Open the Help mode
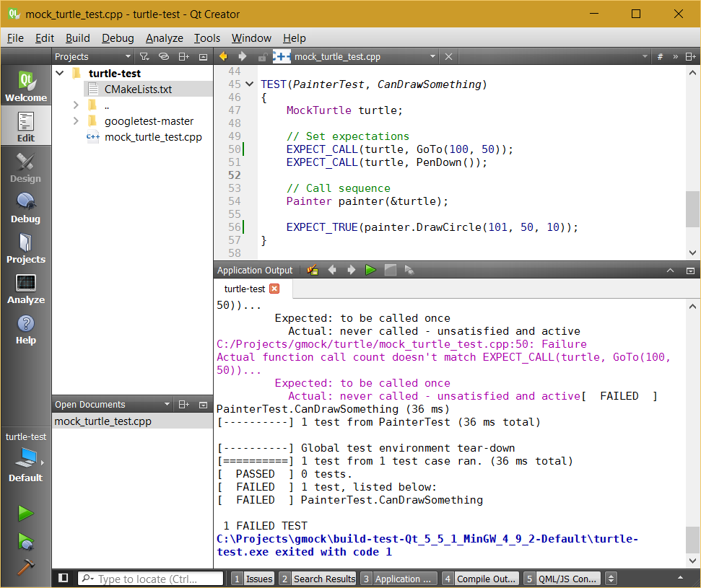Screen dimensions: 701x588 tap(26, 329)
